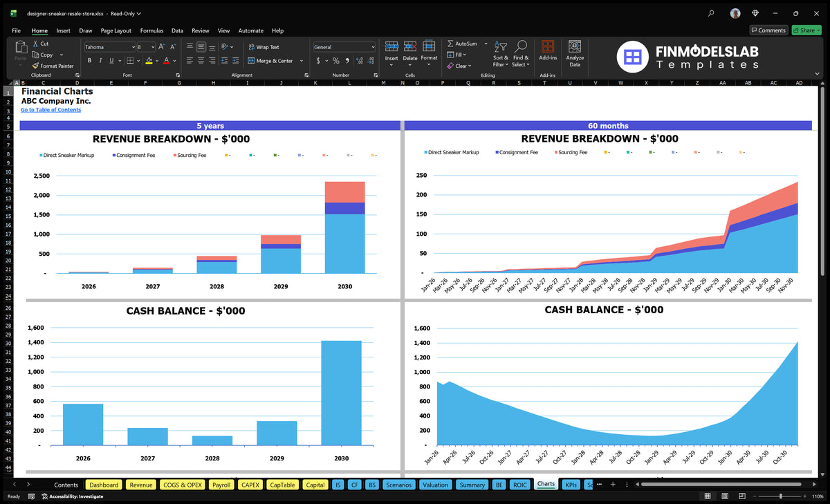Select the COGS & OPEX sheet tab

click(x=183, y=485)
